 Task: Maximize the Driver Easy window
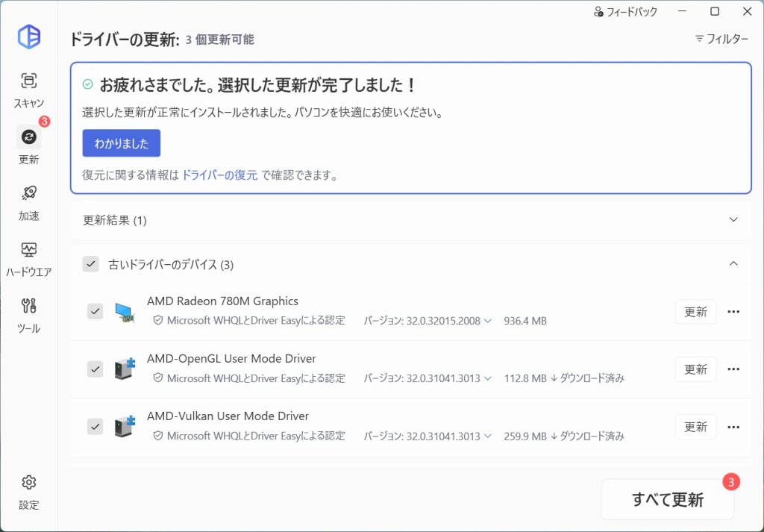(x=714, y=11)
